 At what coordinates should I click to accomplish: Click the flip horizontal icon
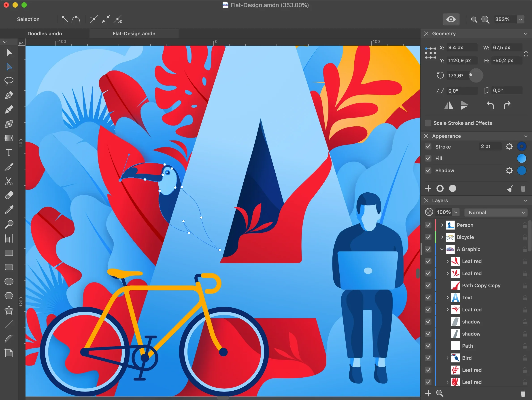point(449,105)
